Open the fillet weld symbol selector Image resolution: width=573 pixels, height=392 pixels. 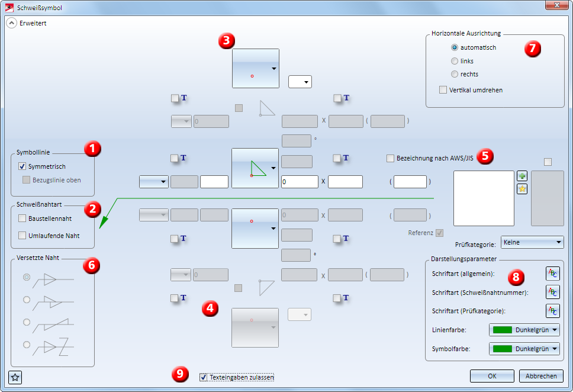point(255,168)
